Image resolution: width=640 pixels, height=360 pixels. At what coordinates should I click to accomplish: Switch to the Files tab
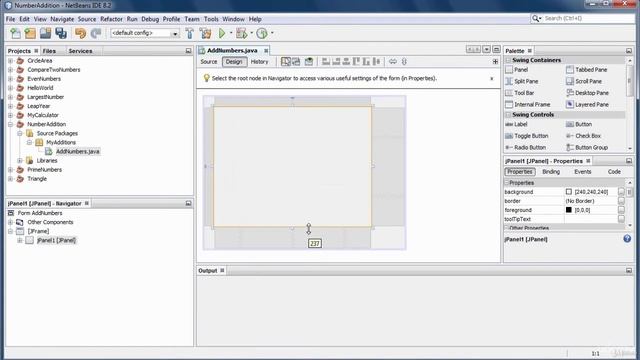[49, 51]
